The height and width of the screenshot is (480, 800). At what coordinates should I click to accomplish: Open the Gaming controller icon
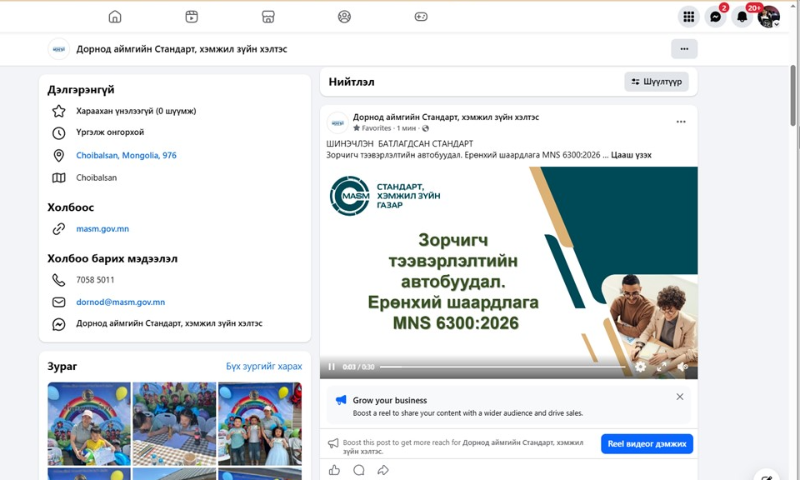[x=421, y=17]
